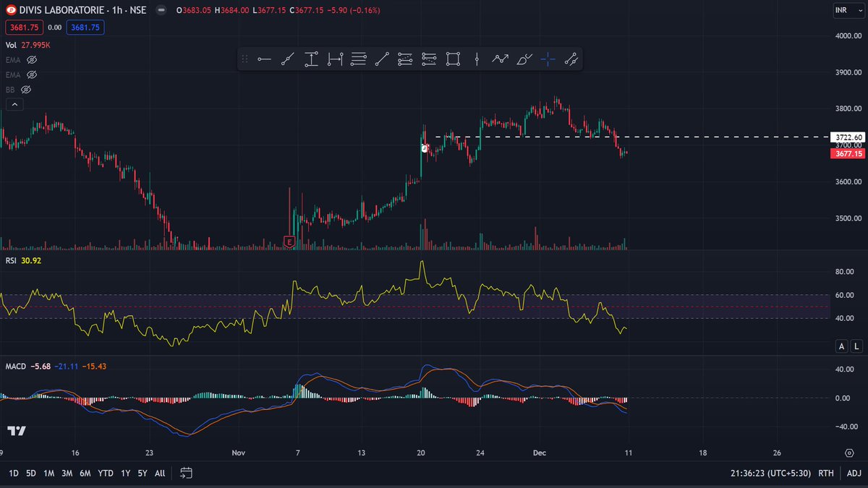Click the Vol indicator label
The height and width of the screenshot is (488, 868).
pyautogui.click(x=12, y=45)
